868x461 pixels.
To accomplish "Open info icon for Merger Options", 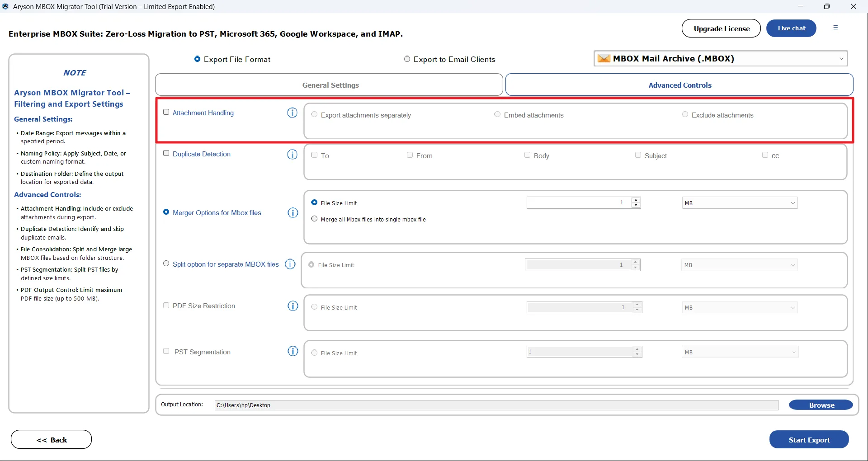I will coord(293,212).
